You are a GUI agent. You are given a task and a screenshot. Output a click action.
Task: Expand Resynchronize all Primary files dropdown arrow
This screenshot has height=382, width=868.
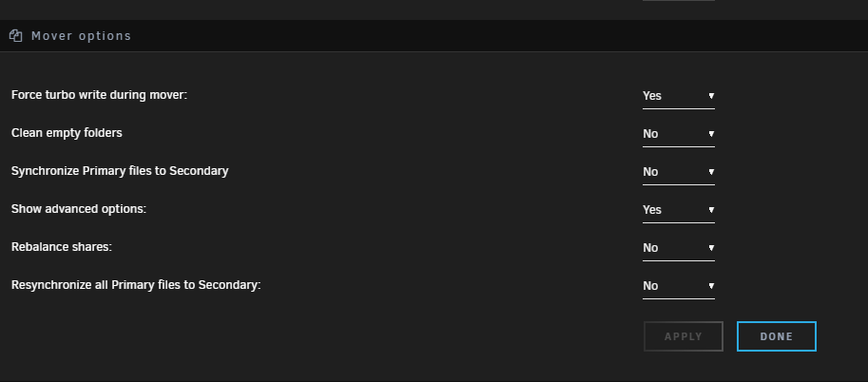(x=711, y=286)
